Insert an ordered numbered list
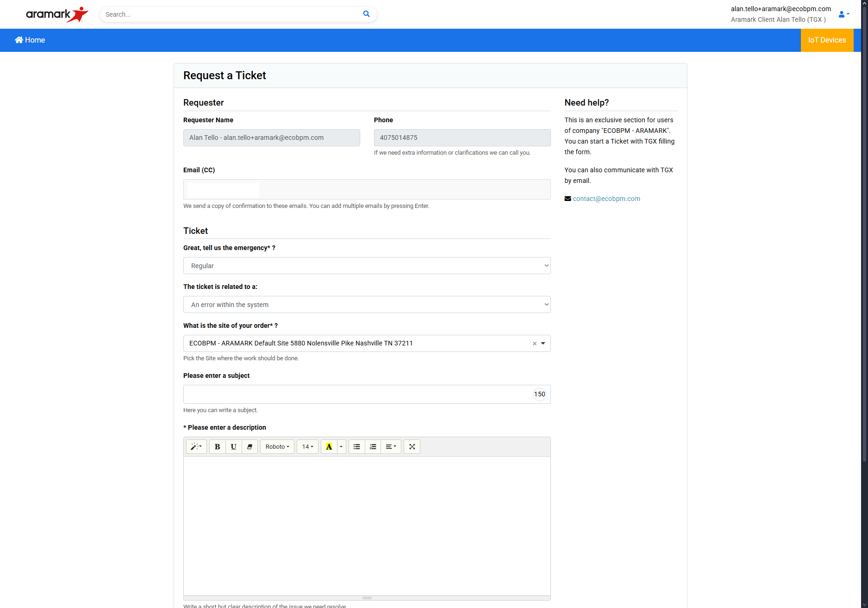Image resolution: width=868 pixels, height=608 pixels. click(373, 447)
